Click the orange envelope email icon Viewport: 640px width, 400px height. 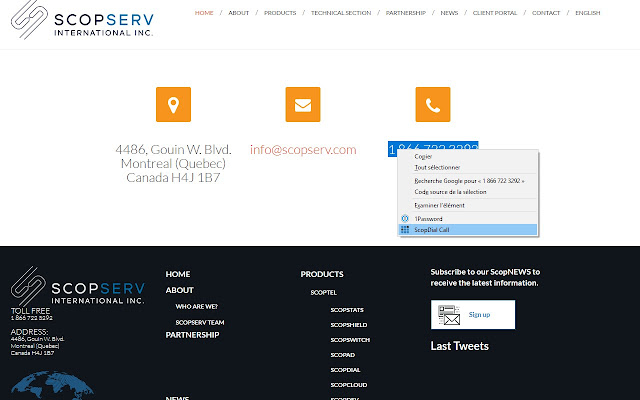(x=303, y=104)
